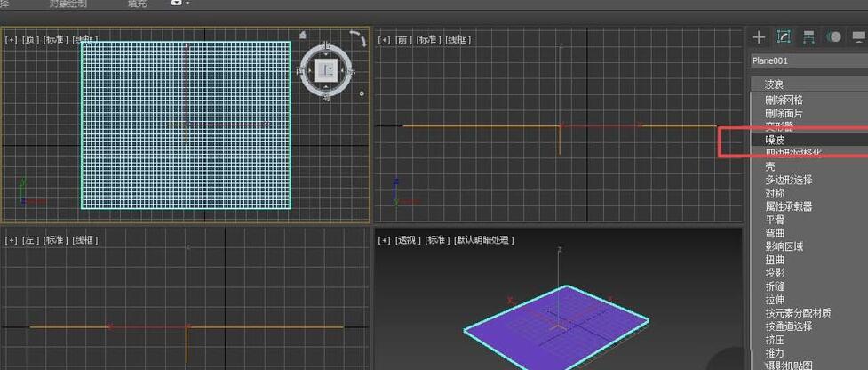Switch to the Modify panel tab

point(784,37)
